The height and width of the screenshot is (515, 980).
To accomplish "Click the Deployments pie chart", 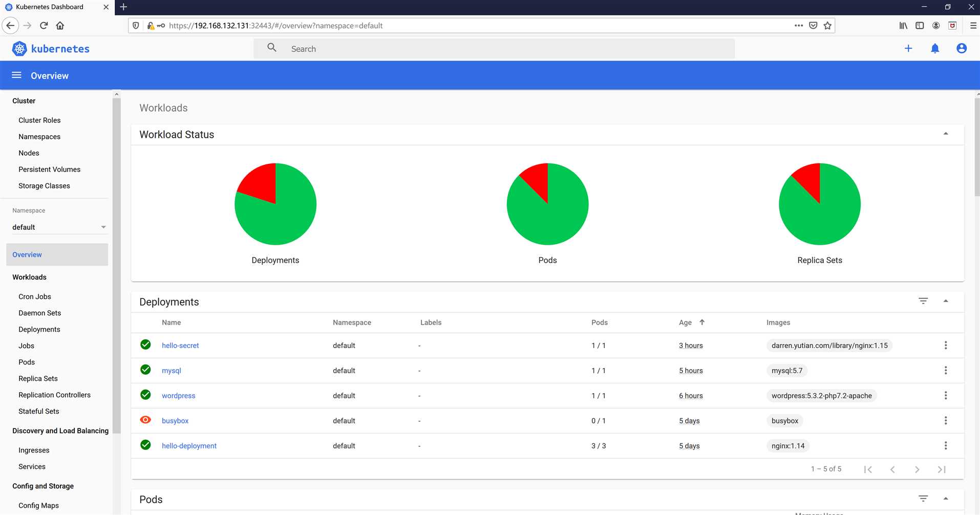I will click(x=275, y=204).
